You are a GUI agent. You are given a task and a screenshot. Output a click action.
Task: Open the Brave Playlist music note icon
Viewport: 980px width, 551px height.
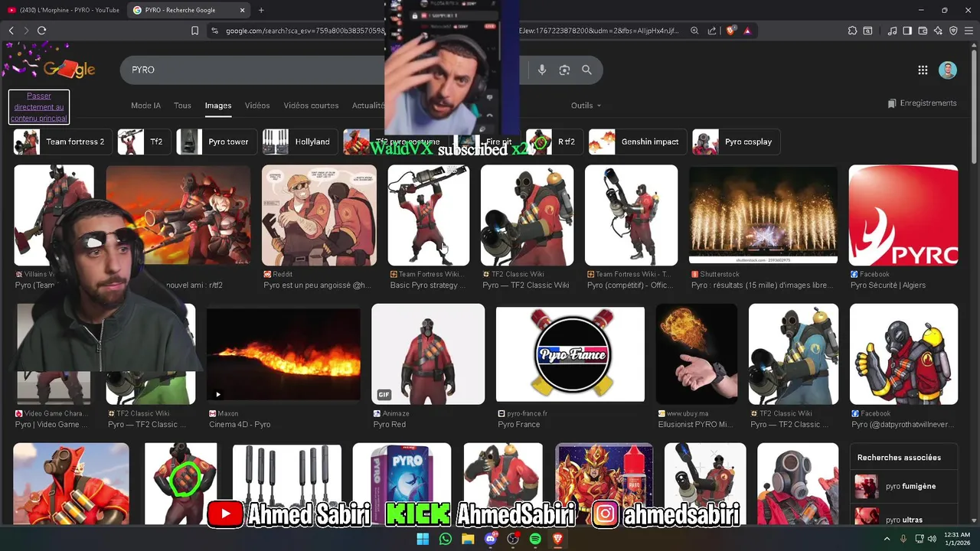pyautogui.click(x=892, y=31)
